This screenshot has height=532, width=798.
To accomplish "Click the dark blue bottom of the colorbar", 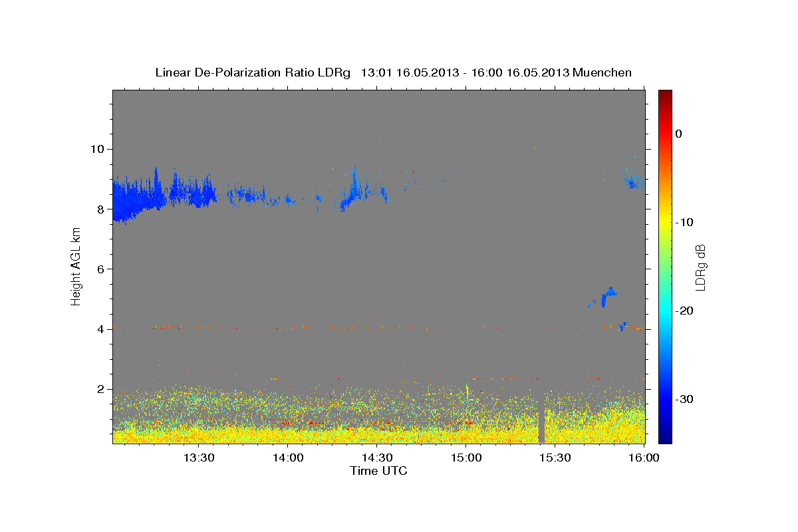I will 665,436.
